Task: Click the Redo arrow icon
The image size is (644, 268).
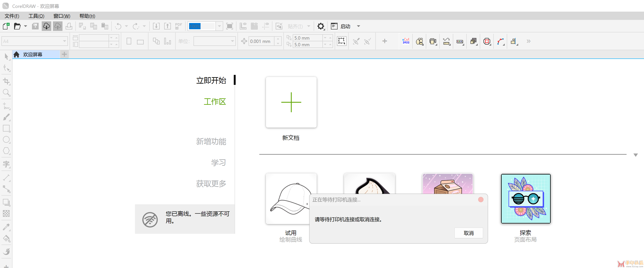Action: [136, 26]
